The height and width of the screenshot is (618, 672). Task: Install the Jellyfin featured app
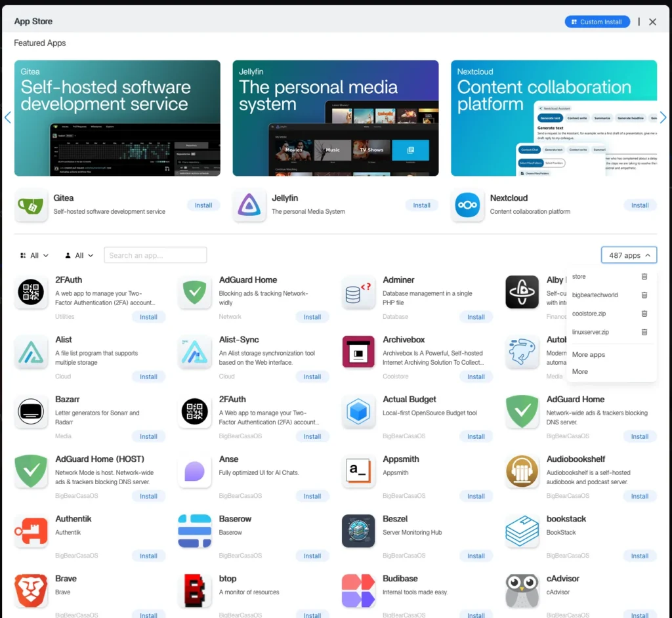click(x=421, y=205)
